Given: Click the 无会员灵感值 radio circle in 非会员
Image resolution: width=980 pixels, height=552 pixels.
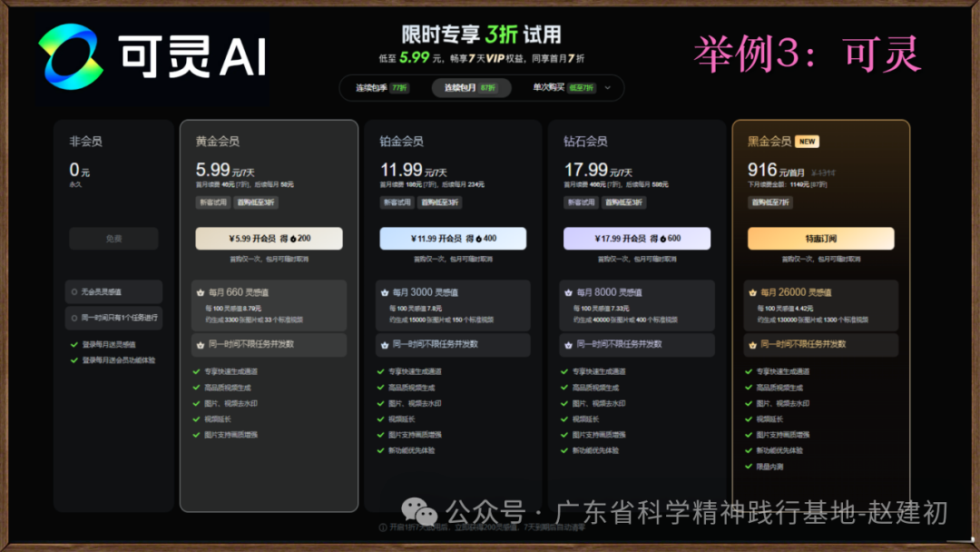Looking at the screenshot, I should point(74,292).
